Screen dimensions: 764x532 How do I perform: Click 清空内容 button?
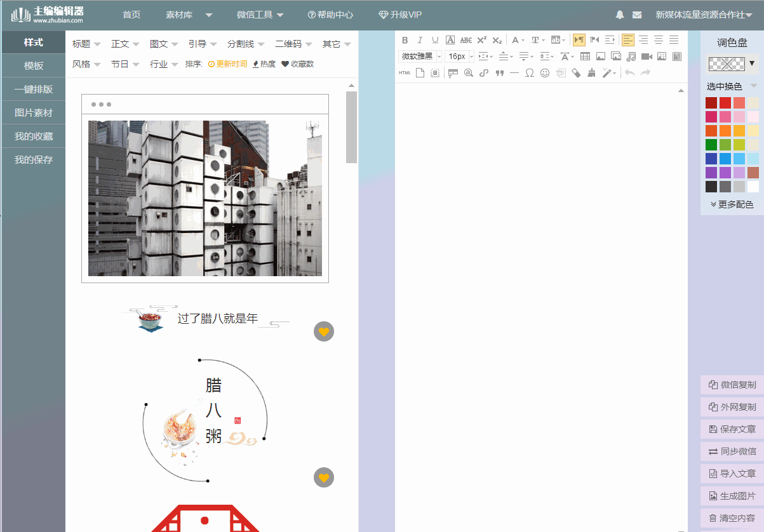coord(732,518)
